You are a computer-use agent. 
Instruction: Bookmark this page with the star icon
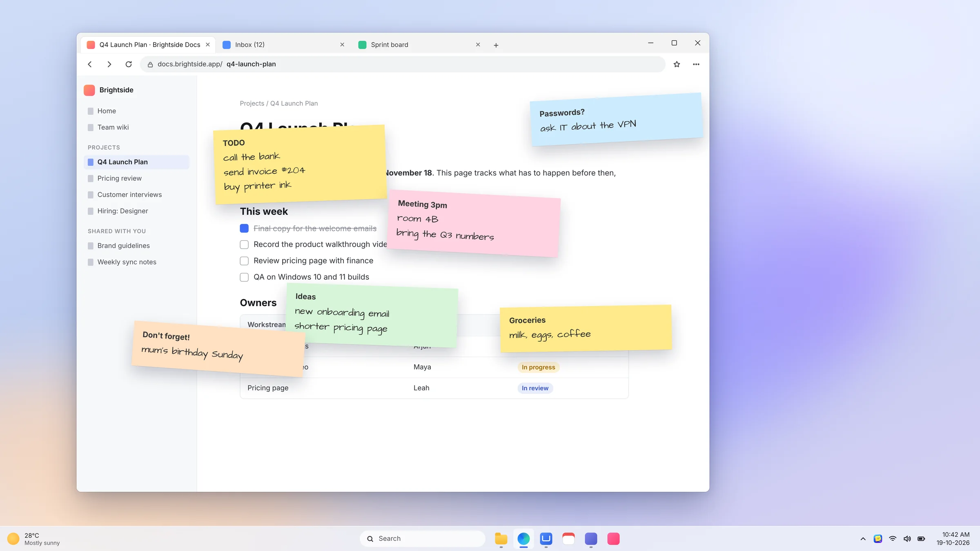coord(677,64)
